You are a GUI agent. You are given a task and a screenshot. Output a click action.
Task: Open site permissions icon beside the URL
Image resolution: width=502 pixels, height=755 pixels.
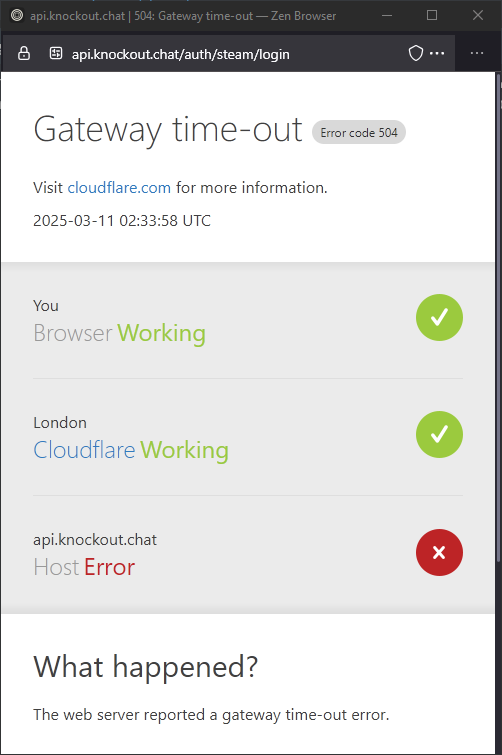tap(56, 53)
